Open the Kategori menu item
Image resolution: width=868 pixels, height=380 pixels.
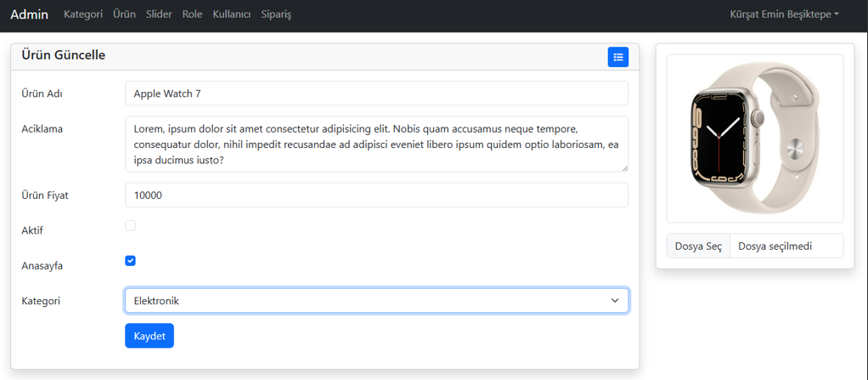[x=83, y=14]
